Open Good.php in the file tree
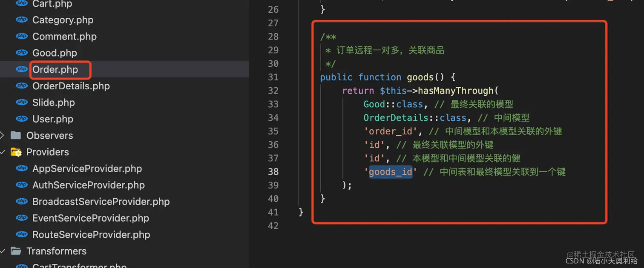This screenshot has width=644, height=268. 55,53
